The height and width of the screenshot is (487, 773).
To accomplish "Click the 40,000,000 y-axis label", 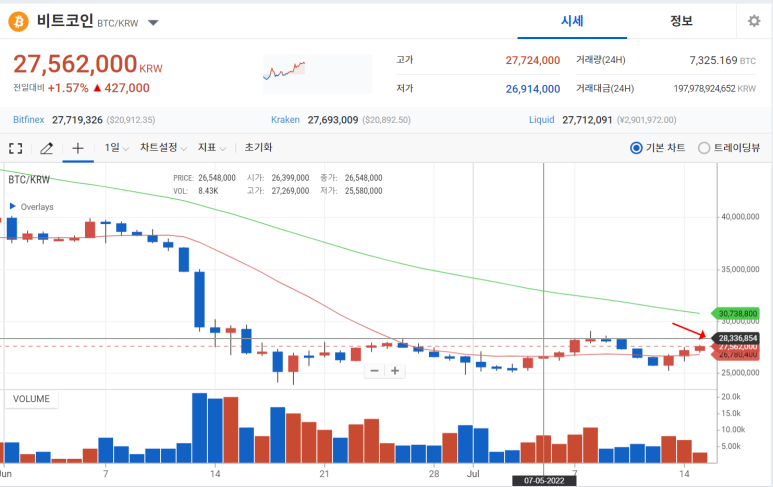I will 740,216.
